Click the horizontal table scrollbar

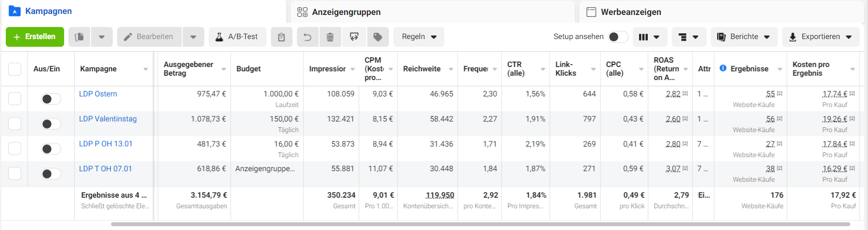pyautogui.click(x=480, y=224)
